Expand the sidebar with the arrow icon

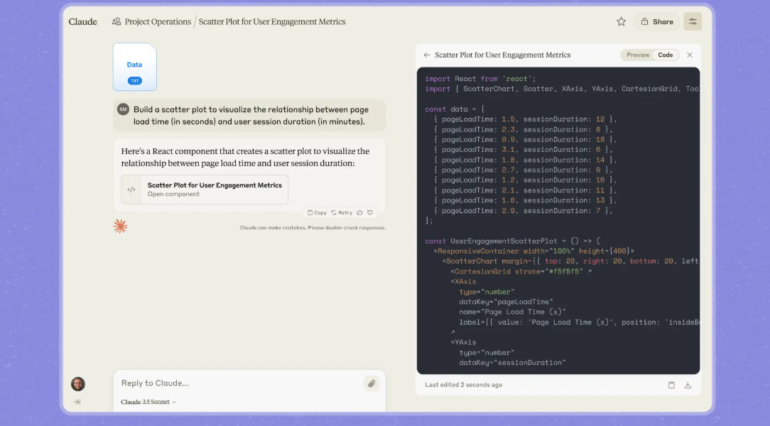coord(78,402)
